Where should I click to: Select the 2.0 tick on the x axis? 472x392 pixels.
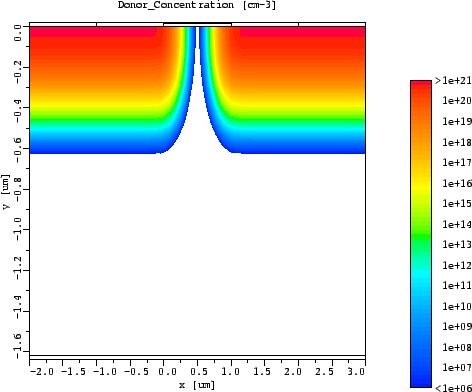click(293, 371)
